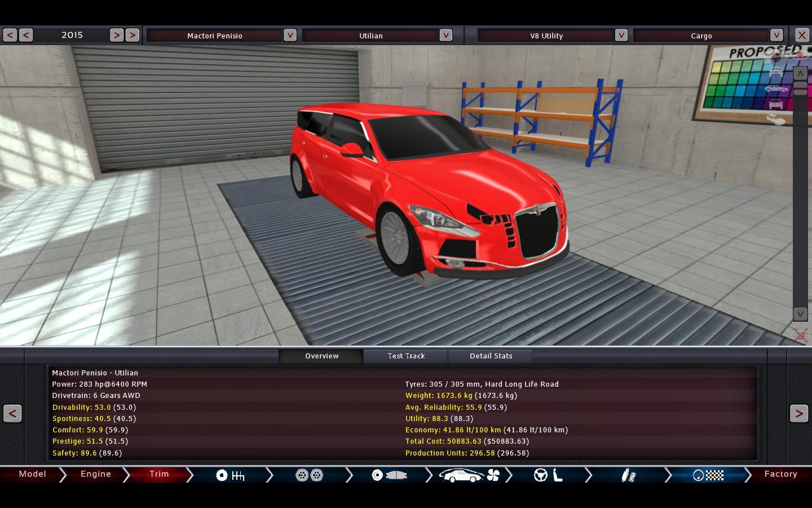Open the gearbox and drivetrain step

230,475
